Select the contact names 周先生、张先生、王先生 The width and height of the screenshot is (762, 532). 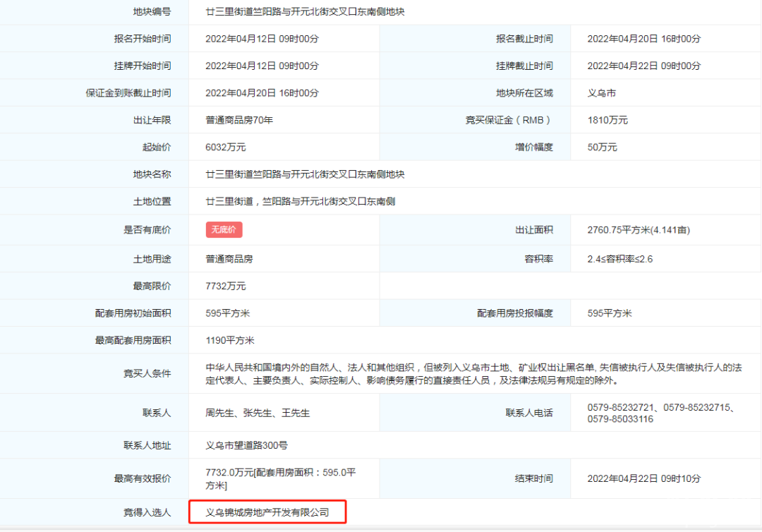(258, 413)
